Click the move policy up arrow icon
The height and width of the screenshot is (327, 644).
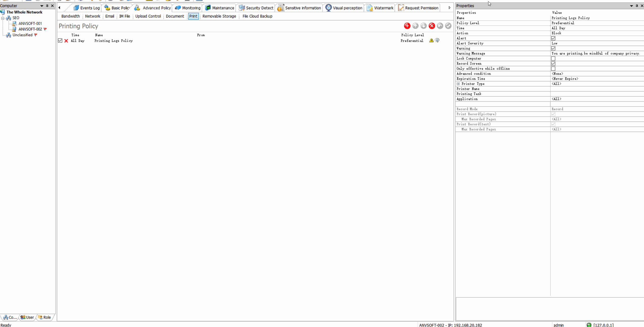coord(415,26)
